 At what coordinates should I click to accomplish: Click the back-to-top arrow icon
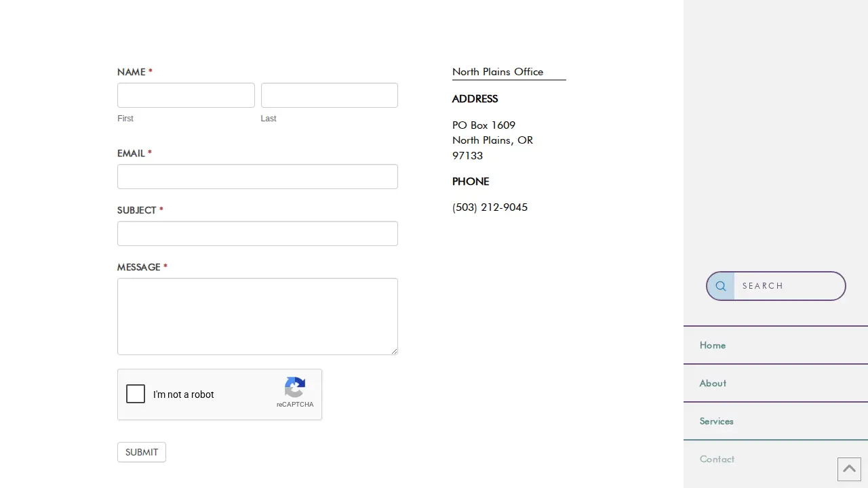point(849,469)
